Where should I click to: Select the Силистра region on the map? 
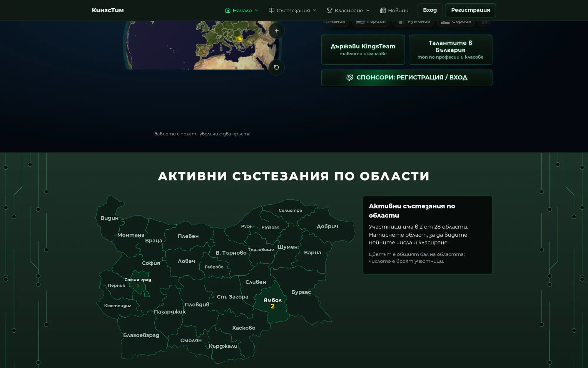tap(290, 210)
